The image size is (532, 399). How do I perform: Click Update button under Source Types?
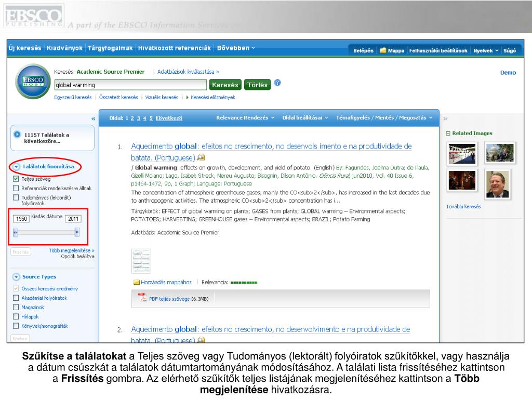[20, 338]
